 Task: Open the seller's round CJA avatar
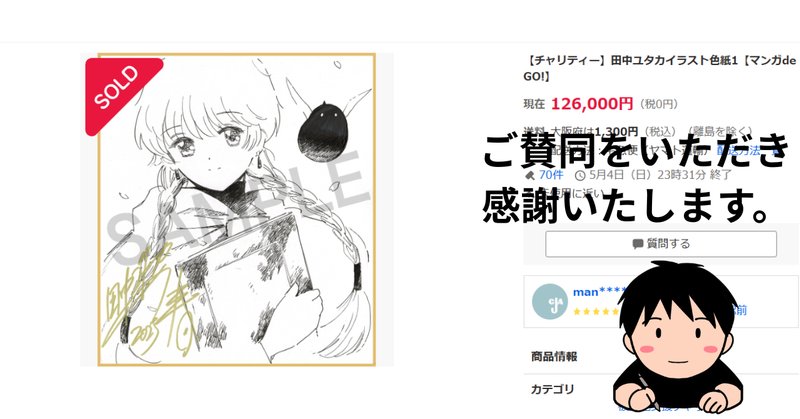click(549, 302)
